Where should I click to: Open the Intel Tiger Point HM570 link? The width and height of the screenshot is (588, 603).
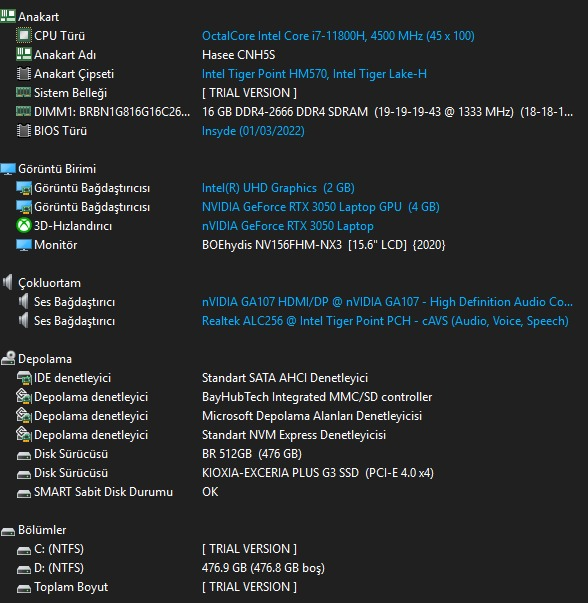(x=314, y=73)
